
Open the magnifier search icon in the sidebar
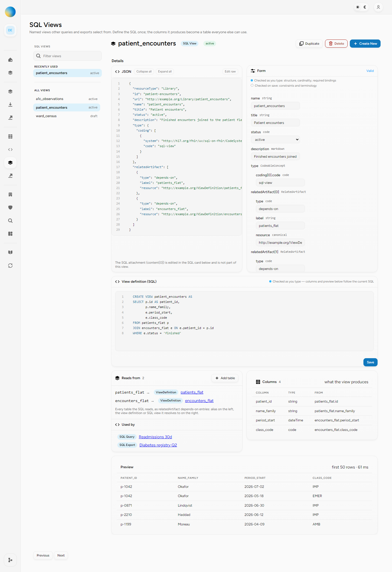click(x=10, y=221)
